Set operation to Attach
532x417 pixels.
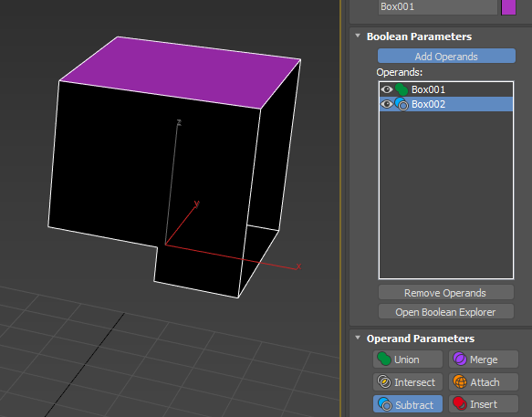tap(484, 382)
